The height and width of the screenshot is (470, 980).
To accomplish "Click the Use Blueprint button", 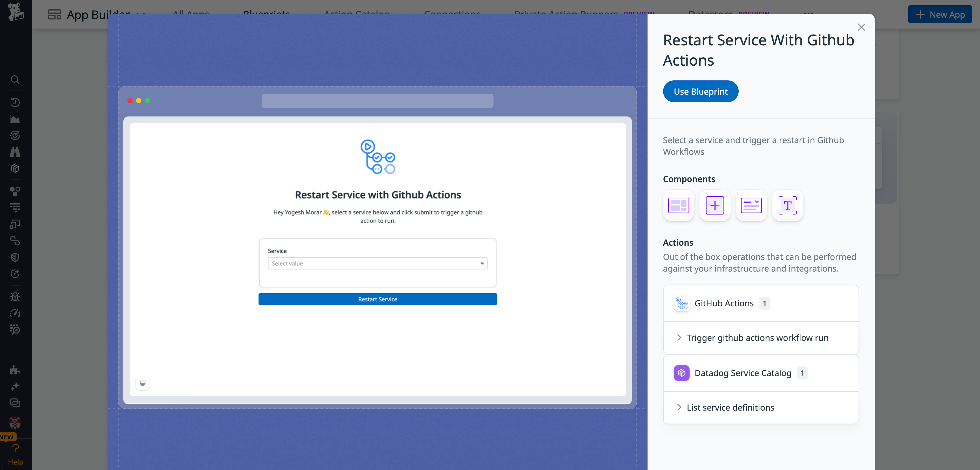I will click(x=700, y=91).
